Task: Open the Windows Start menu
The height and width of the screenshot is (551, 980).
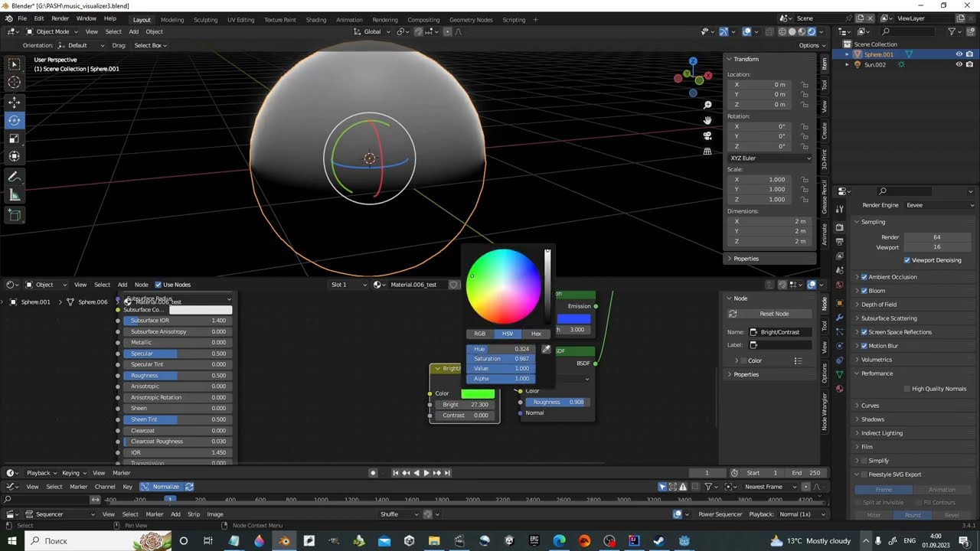Action: pyautogui.click(x=12, y=541)
